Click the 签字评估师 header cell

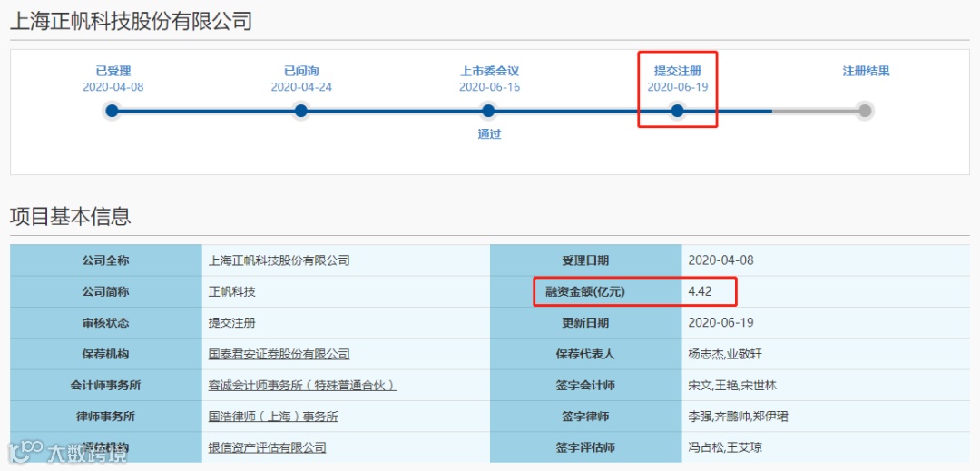tap(585, 448)
